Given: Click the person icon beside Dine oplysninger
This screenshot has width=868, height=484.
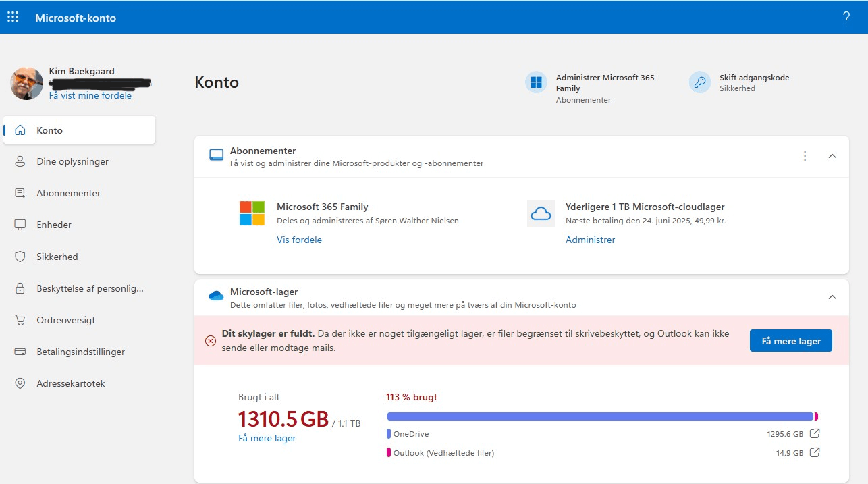Looking at the screenshot, I should [20, 162].
